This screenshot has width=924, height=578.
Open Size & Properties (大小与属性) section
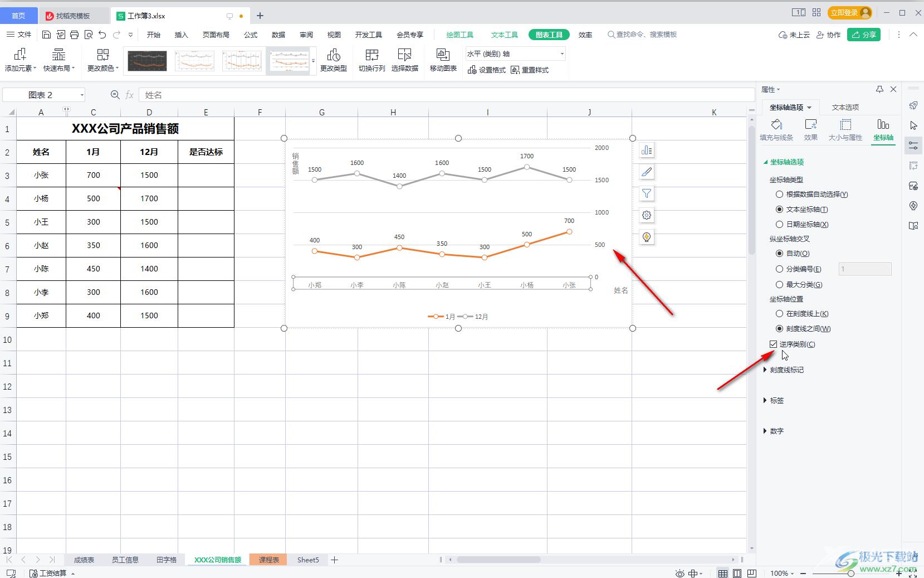coord(845,130)
